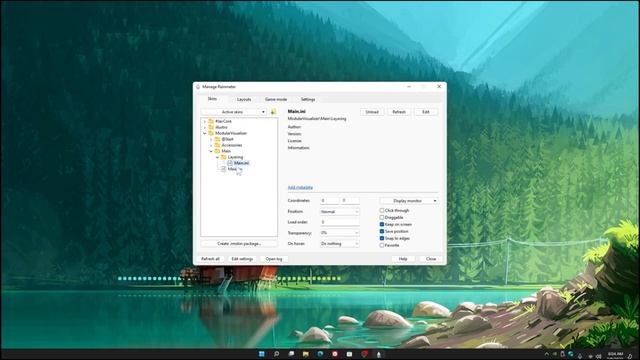Image resolution: width=640 pixels, height=360 pixels.
Task: Switch to the Skins tab
Action: click(x=212, y=99)
